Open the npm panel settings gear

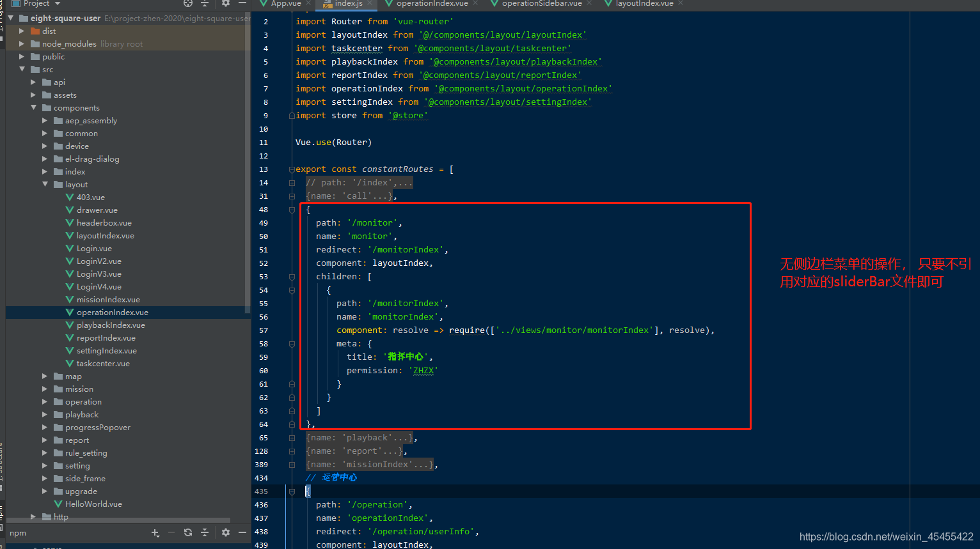(225, 532)
